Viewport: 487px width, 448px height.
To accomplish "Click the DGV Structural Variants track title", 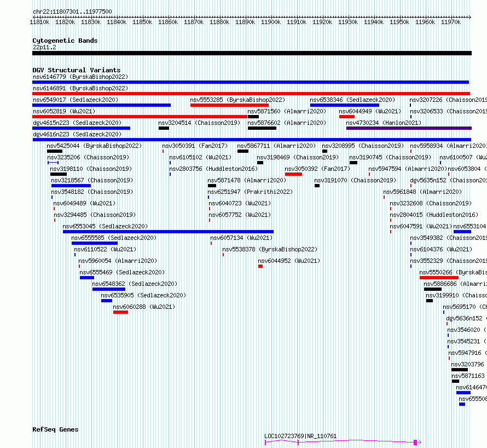I will click(x=77, y=70).
